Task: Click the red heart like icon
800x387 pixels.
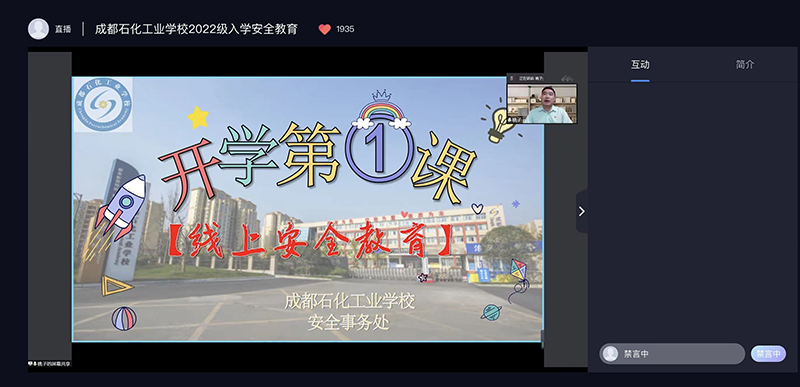Action: (324, 30)
